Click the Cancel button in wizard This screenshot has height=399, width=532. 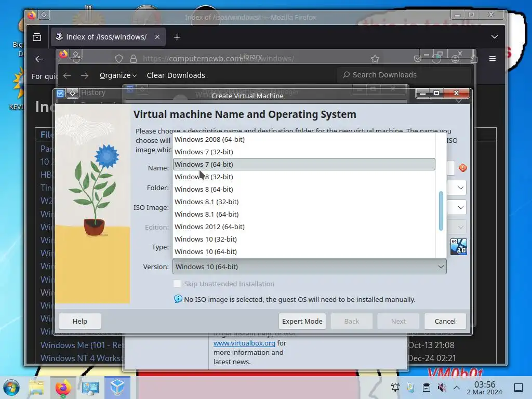pos(445,321)
